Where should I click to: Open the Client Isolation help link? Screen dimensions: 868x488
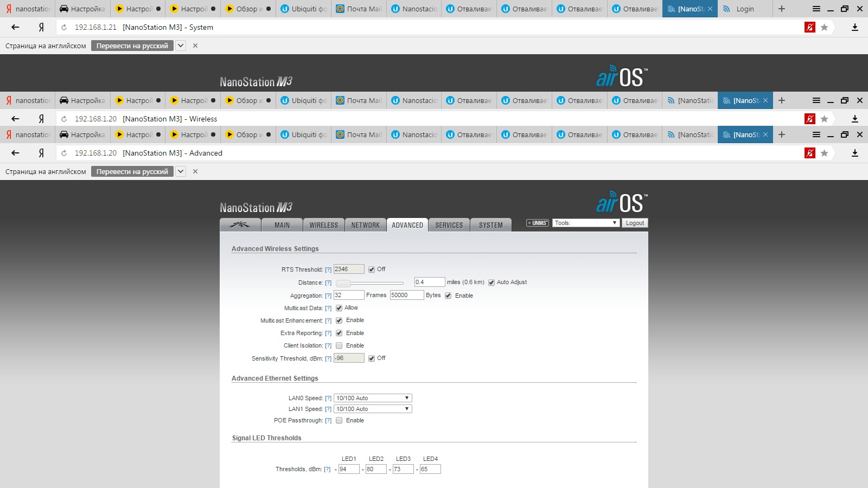coord(328,345)
